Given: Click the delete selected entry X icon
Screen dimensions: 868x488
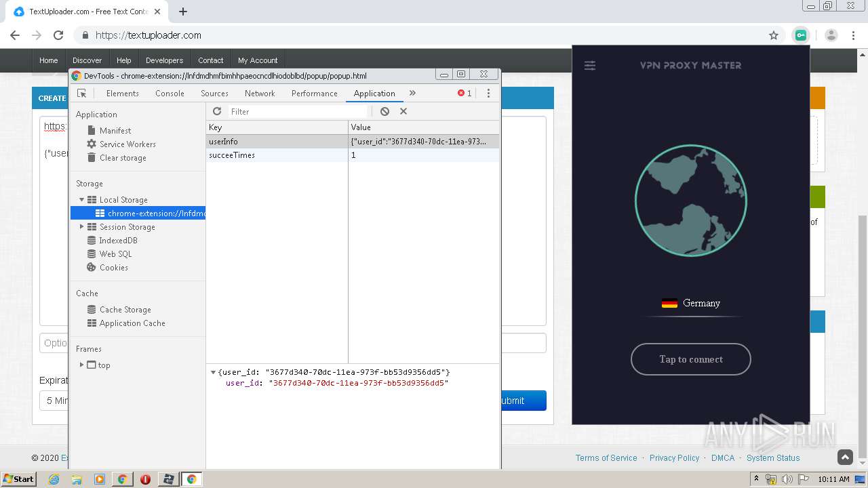Looking at the screenshot, I should 403,111.
